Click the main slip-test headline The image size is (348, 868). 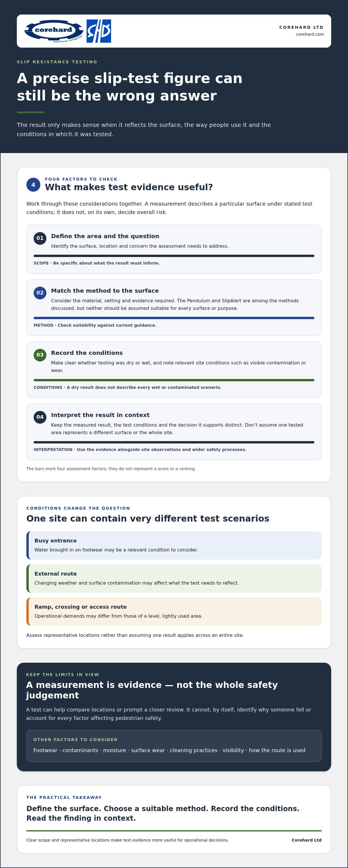130,87
